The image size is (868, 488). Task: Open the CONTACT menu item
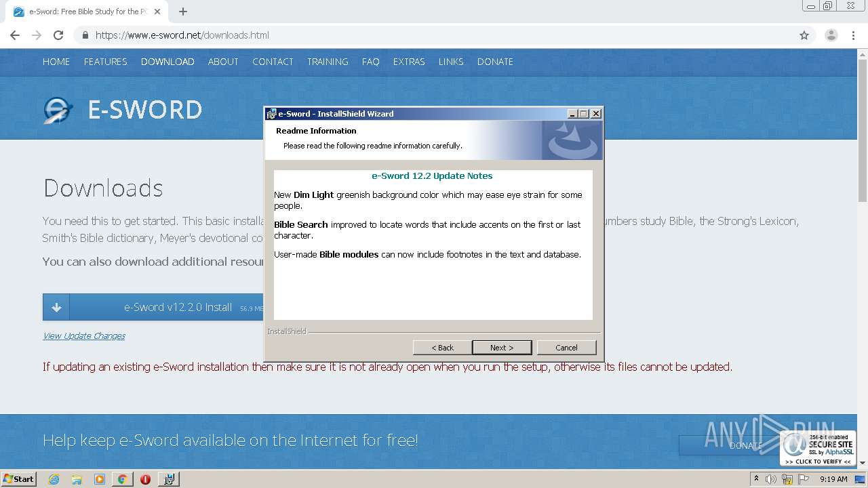[x=273, y=62]
